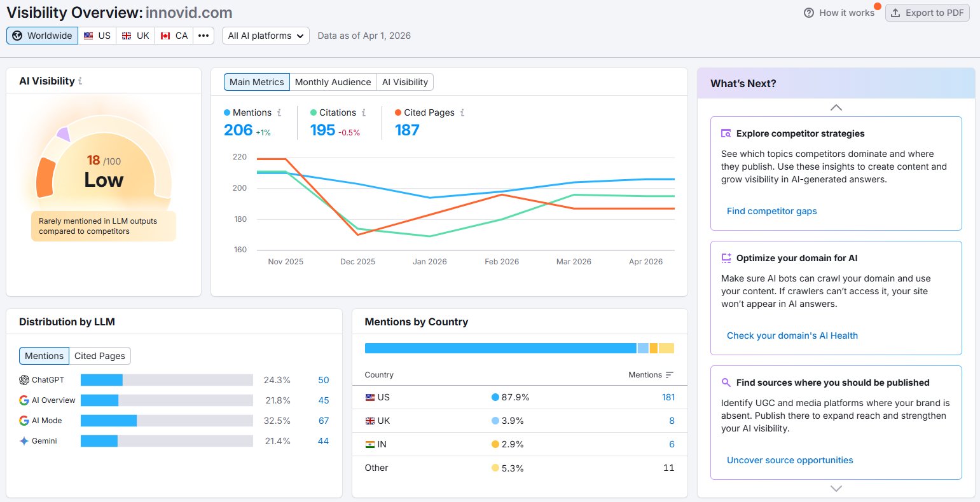The image size is (980, 502).
Task: Click the magnifier icon beside Explore competitor strategies
Action: pyautogui.click(x=725, y=133)
